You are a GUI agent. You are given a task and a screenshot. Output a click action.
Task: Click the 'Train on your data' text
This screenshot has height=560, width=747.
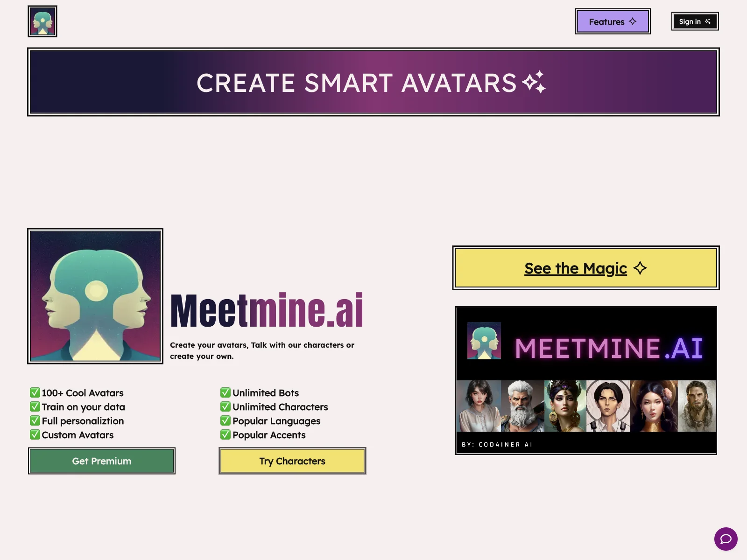(84, 407)
